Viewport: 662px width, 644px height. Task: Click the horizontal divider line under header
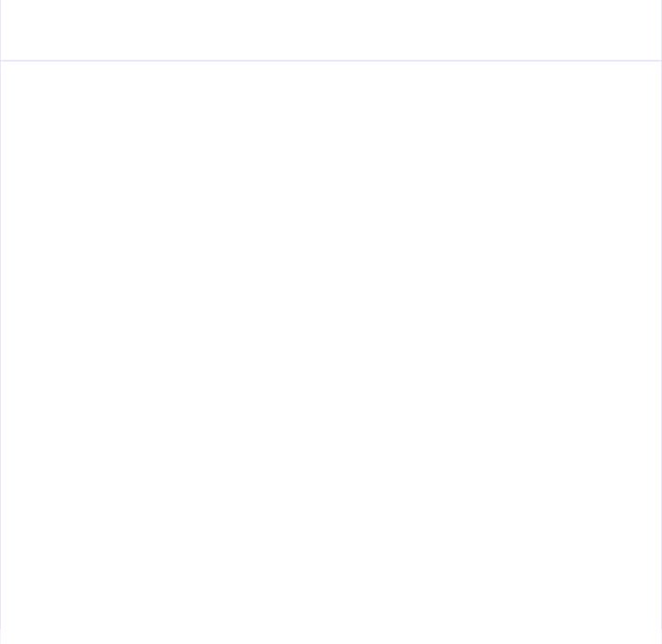[331, 61]
